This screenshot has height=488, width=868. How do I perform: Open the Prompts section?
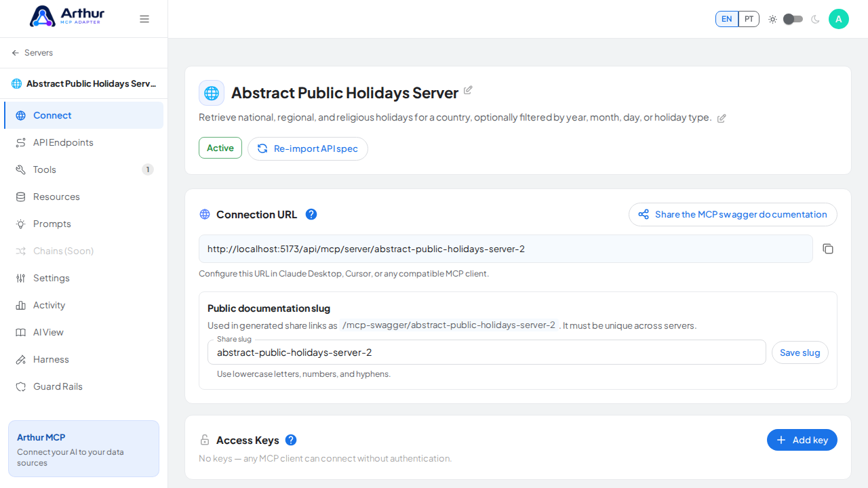pos(83,224)
